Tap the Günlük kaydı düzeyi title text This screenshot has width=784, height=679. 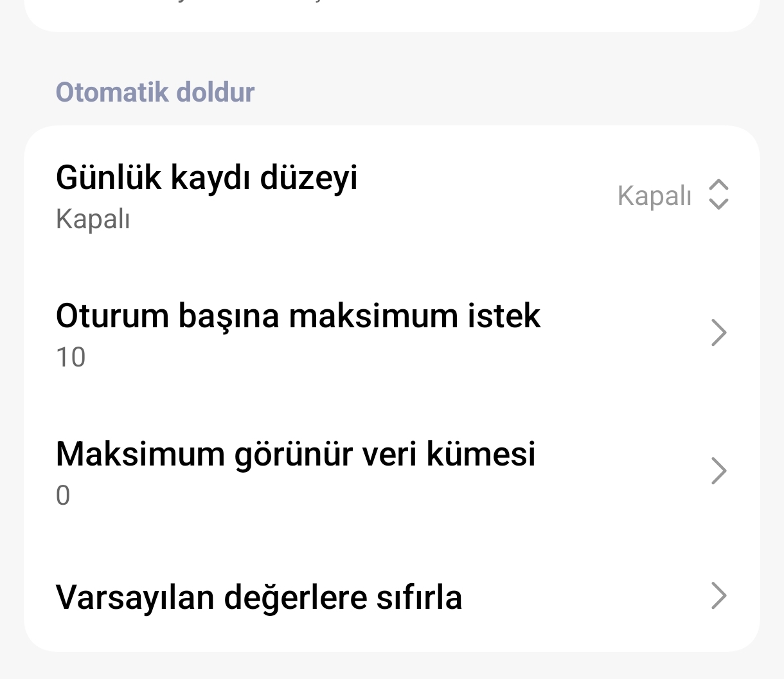tap(207, 177)
